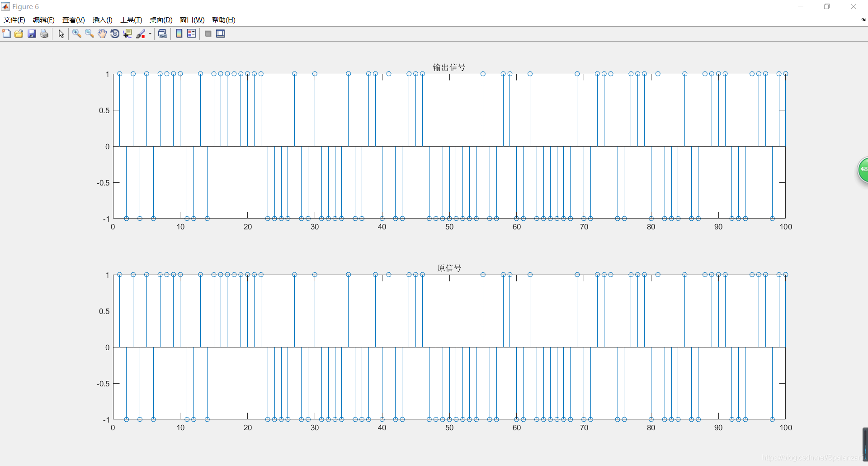Restore down the Figure 6 window

pos(827,6)
